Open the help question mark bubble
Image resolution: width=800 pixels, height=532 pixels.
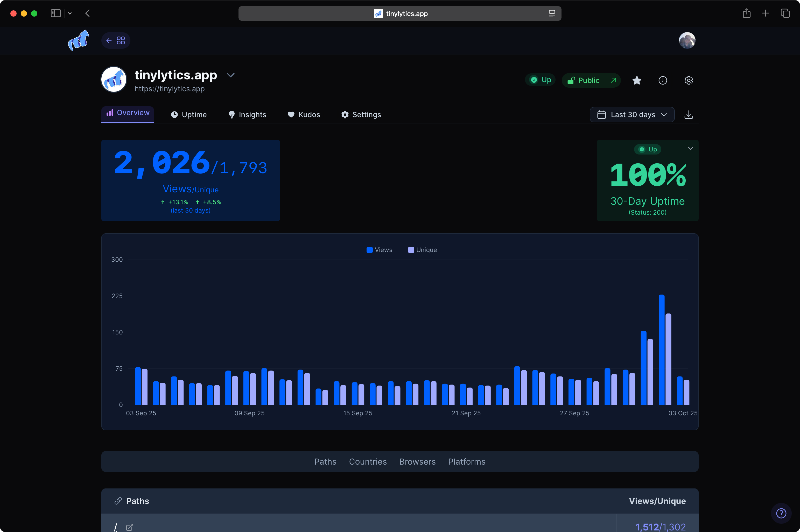781,513
